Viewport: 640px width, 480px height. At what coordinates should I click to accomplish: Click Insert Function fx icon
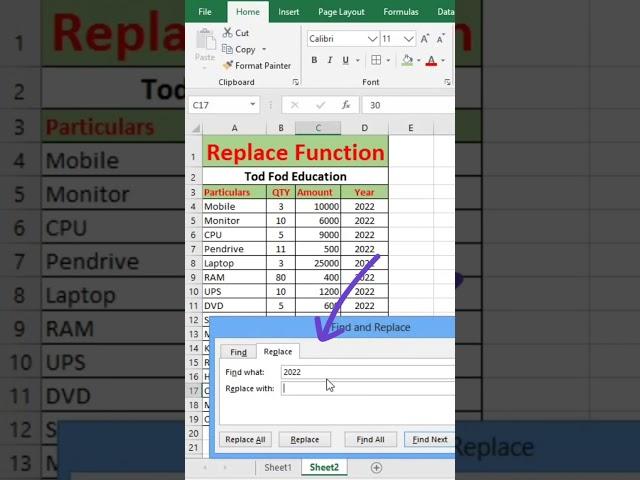point(346,105)
